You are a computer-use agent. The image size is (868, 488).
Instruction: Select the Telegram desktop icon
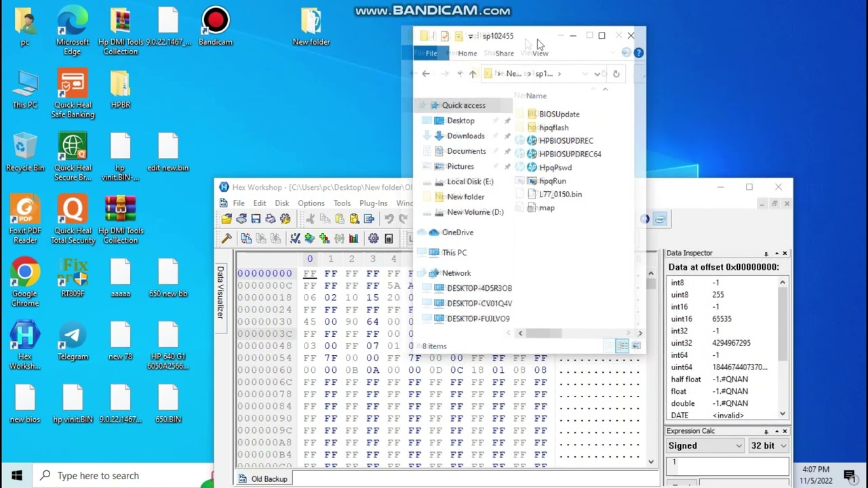[73, 342]
